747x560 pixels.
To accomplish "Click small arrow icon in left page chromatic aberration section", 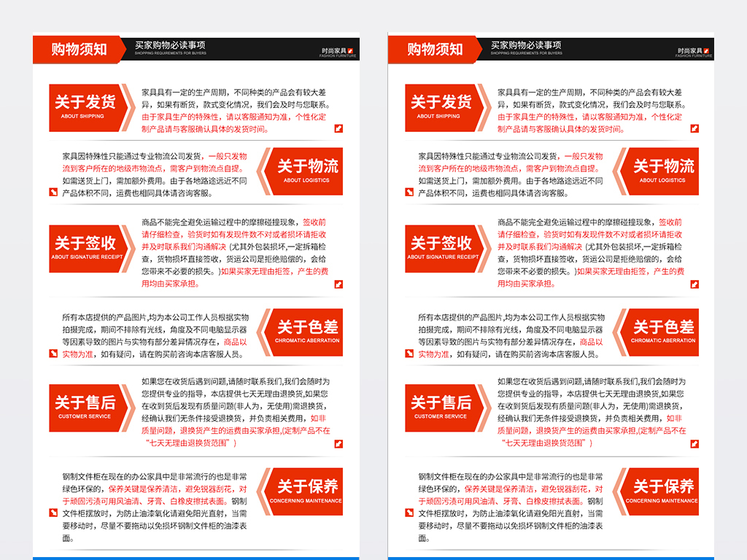I will 53,354.
